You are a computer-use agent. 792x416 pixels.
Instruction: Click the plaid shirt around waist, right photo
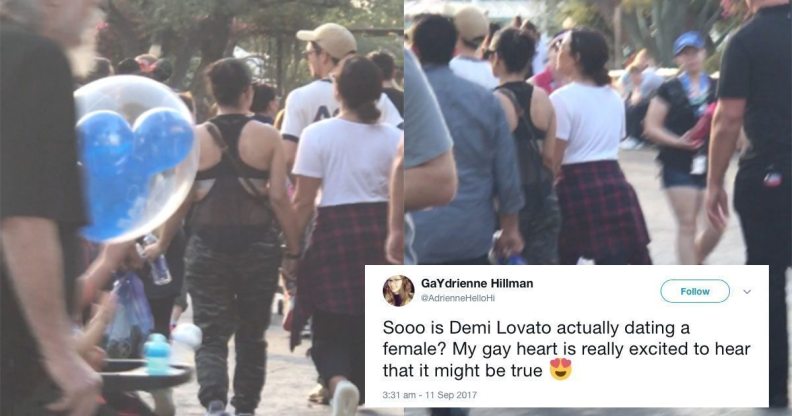pos(602,212)
